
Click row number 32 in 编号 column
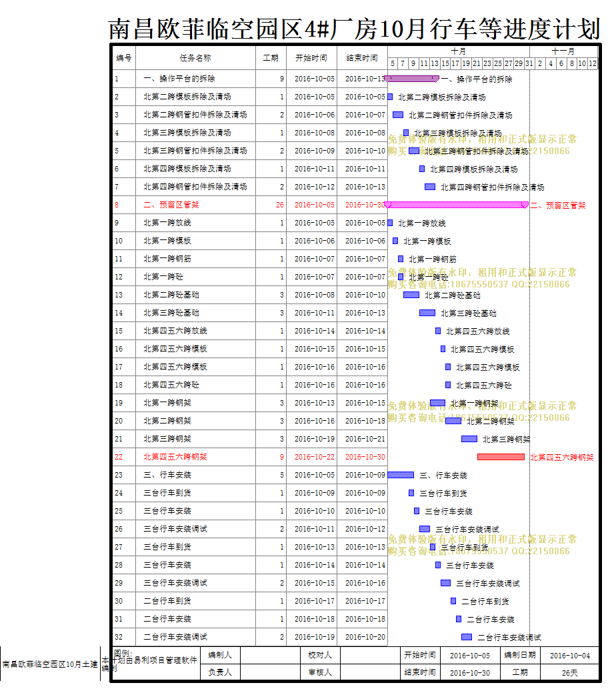[x=119, y=638]
